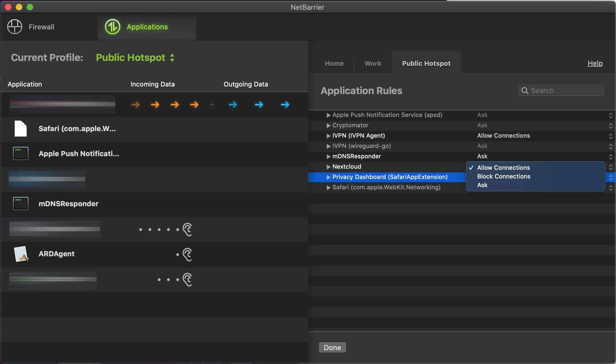Image resolution: width=616 pixels, height=364 pixels.
Task: Switch to the Home profile tab
Action: click(334, 63)
